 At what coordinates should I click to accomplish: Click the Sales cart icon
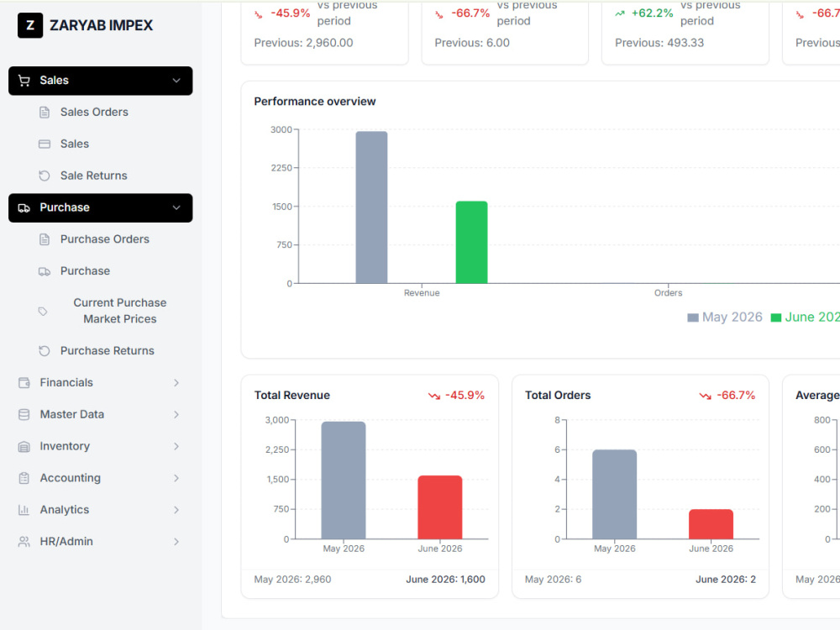pyautogui.click(x=24, y=81)
